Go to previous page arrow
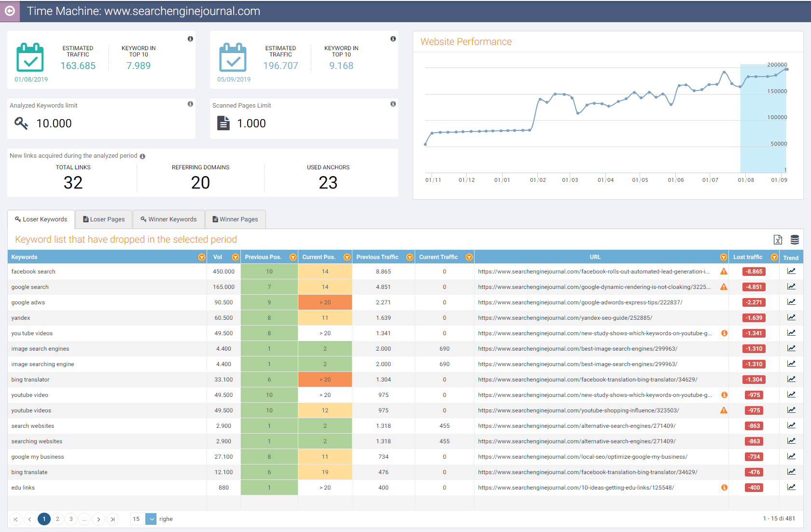 pyautogui.click(x=30, y=519)
